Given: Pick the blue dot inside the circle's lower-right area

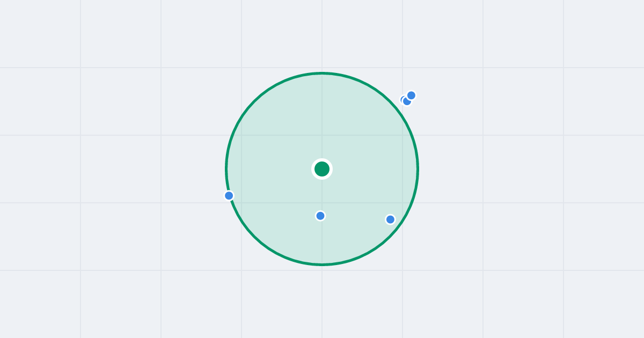Looking at the screenshot, I should [x=390, y=219].
